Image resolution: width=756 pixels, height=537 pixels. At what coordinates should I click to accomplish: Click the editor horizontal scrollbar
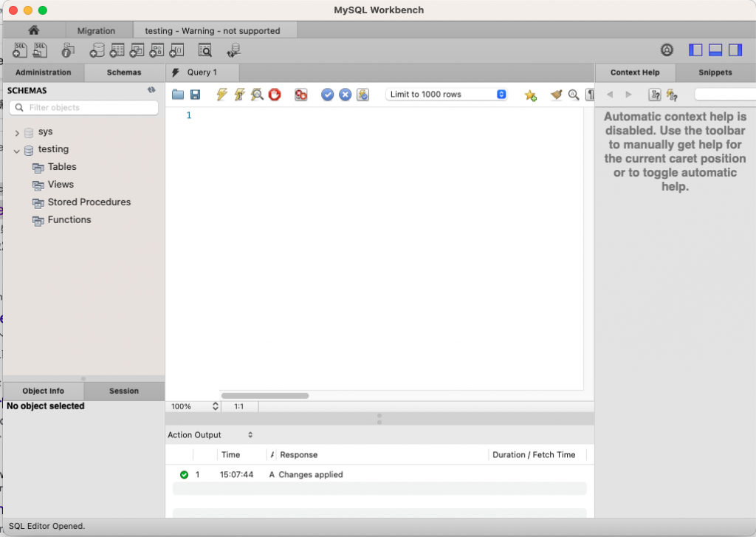265,396
